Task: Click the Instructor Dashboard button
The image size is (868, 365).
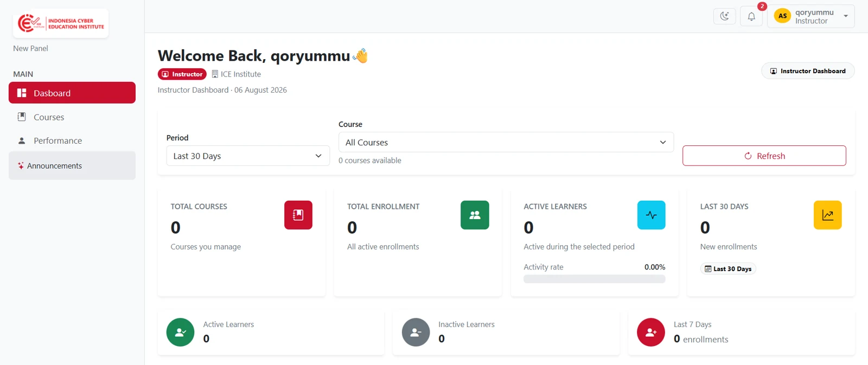Action: point(808,71)
